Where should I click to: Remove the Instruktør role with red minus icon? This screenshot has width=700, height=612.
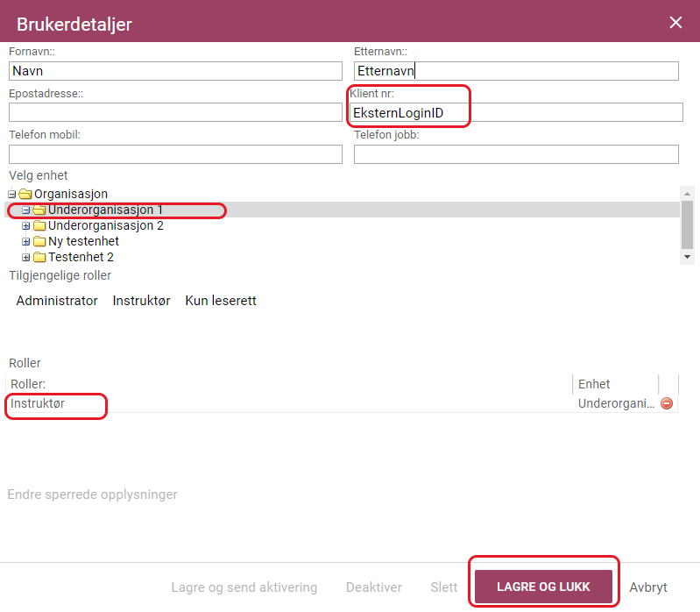(667, 403)
